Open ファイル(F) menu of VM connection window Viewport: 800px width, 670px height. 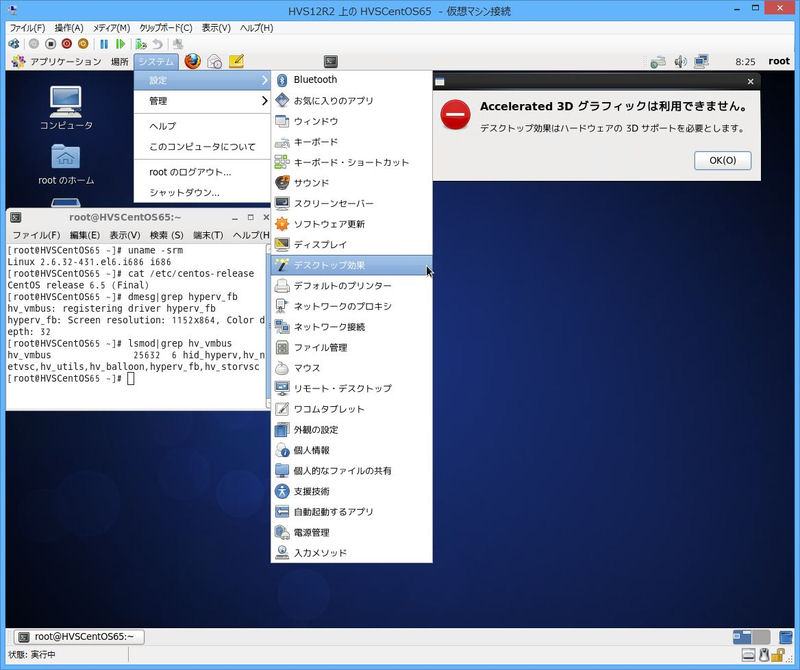point(28,28)
